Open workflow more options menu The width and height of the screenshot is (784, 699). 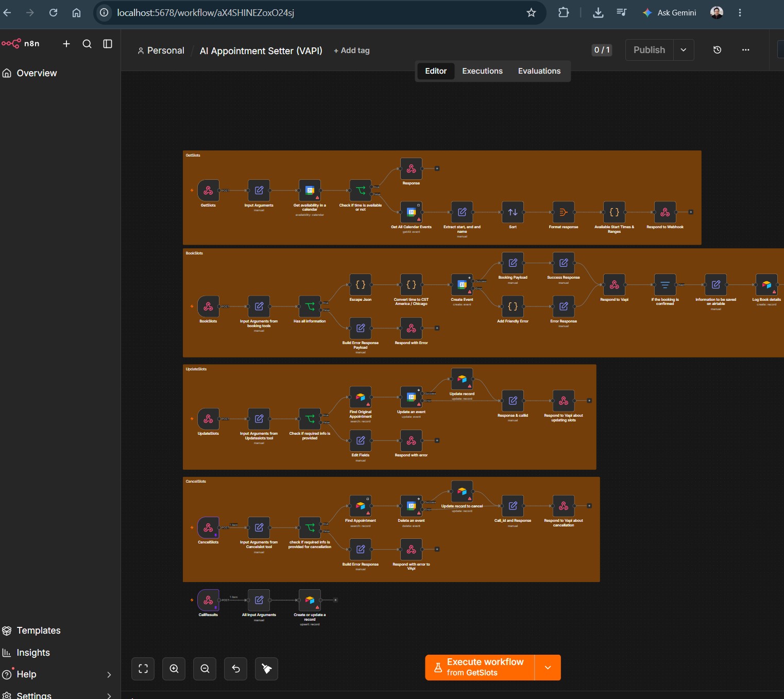tap(745, 50)
